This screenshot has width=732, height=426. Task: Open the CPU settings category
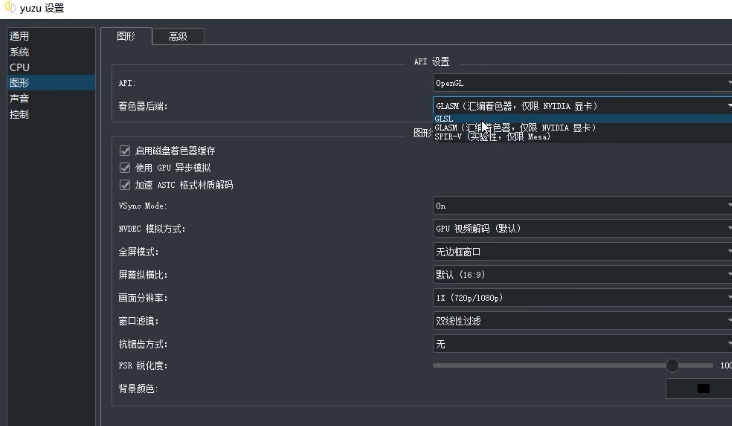pyautogui.click(x=20, y=67)
